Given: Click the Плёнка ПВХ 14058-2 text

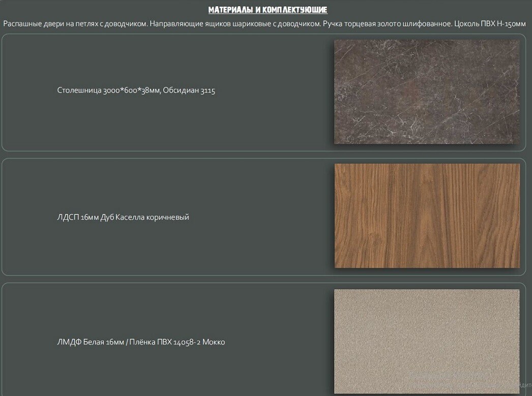Looking at the screenshot, I should click(x=164, y=342).
